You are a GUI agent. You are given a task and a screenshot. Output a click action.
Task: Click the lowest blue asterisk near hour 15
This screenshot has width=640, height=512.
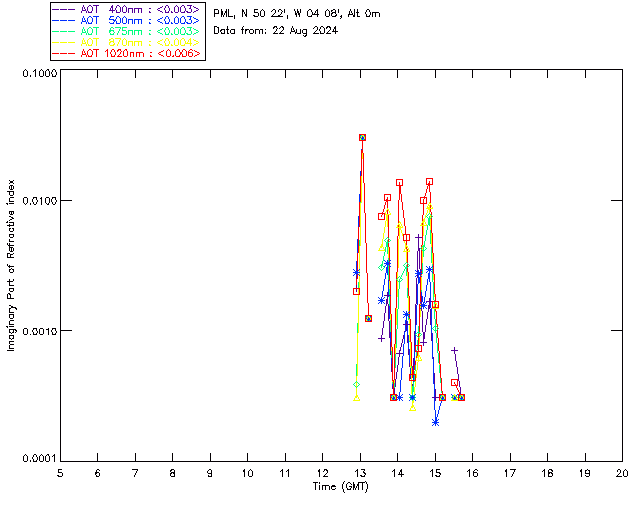pos(436,423)
